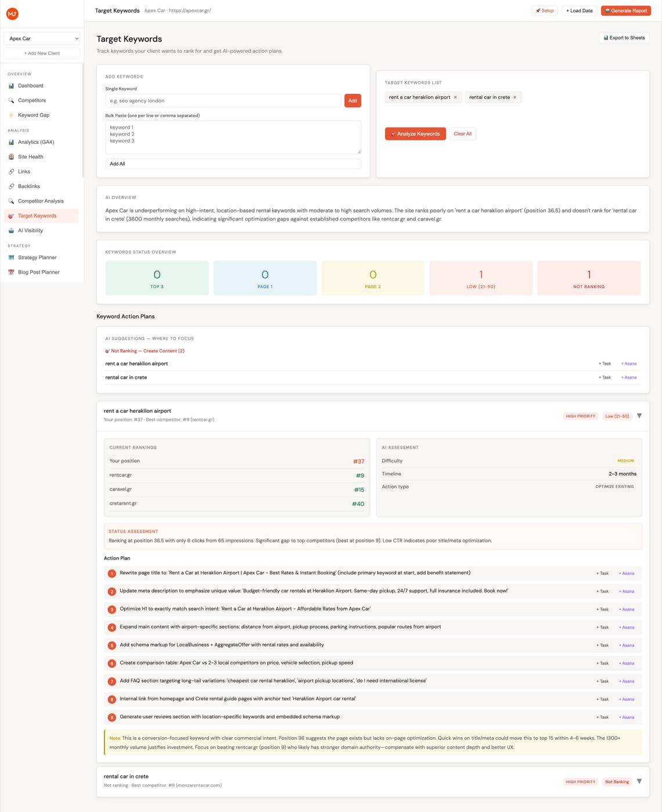
Task: Click Site Health sidebar icon
Action: point(11,157)
